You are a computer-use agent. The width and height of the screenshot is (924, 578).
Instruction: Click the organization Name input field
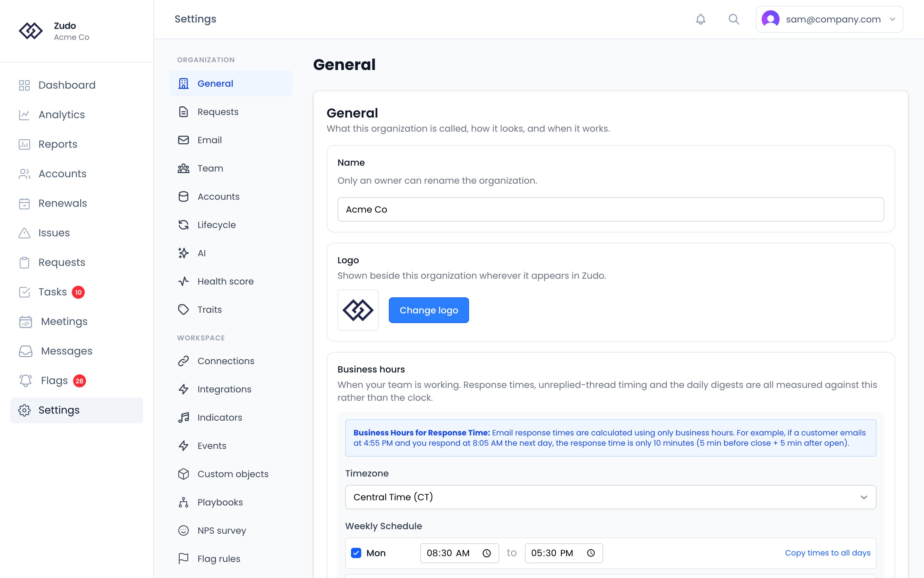pos(611,209)
